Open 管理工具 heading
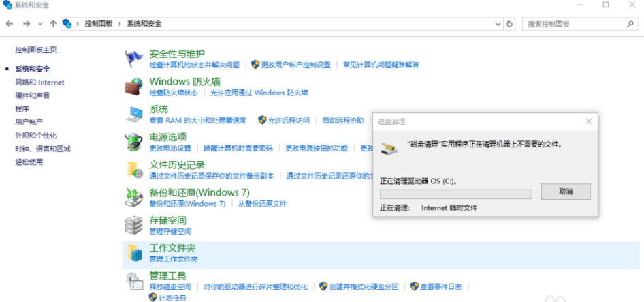 [x=168, y=275]
